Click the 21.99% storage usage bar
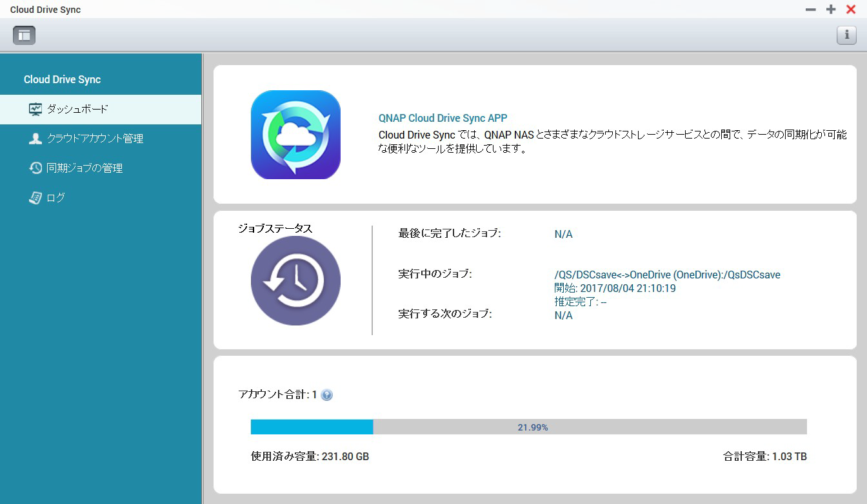This screenshot has width=867, height=504. pos(529,427)
